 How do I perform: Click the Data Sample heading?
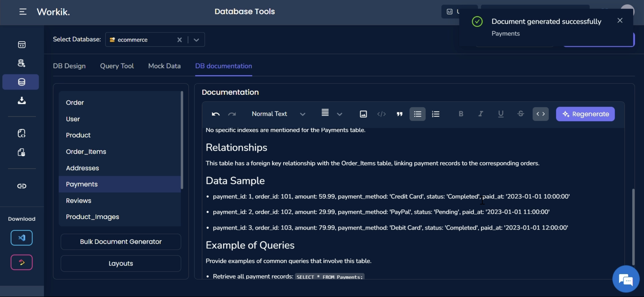235,181
